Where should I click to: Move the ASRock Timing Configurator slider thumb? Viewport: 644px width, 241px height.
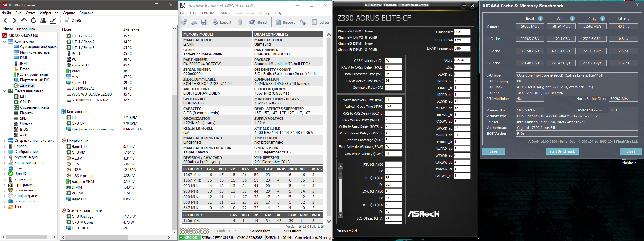click(x=340, y=174)
